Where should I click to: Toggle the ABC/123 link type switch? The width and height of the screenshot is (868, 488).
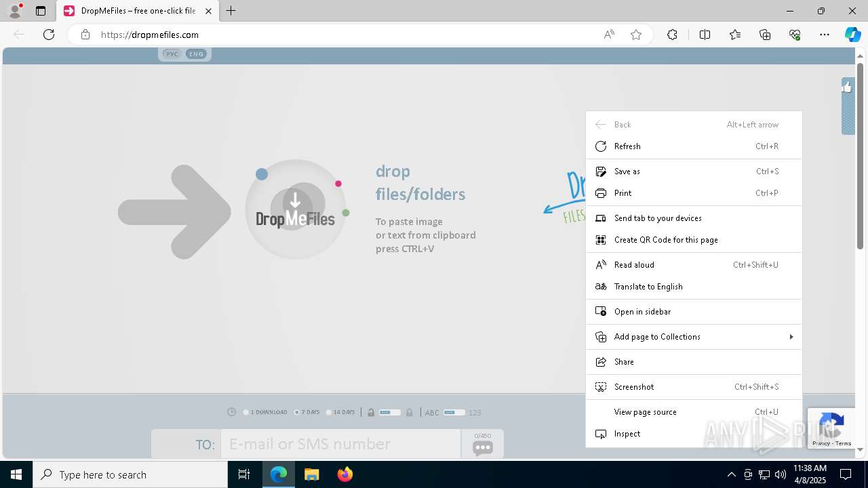(x=454, y=412)
